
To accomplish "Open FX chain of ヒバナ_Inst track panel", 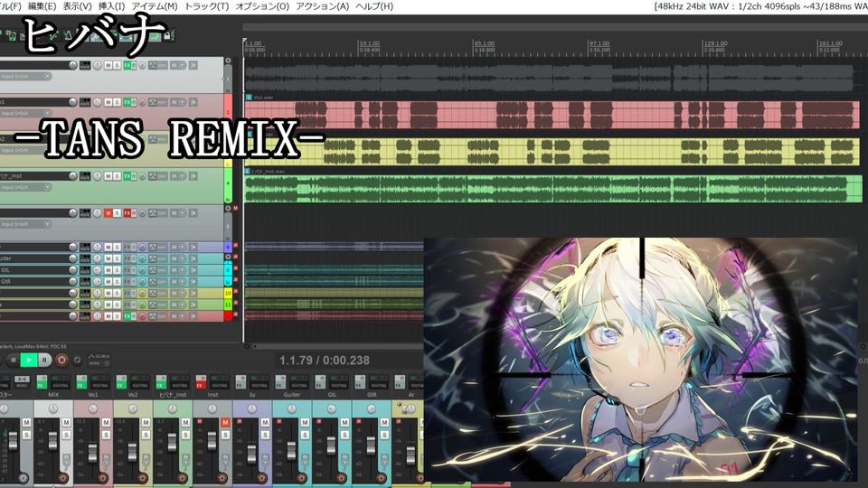I will (x=127, y=176).
